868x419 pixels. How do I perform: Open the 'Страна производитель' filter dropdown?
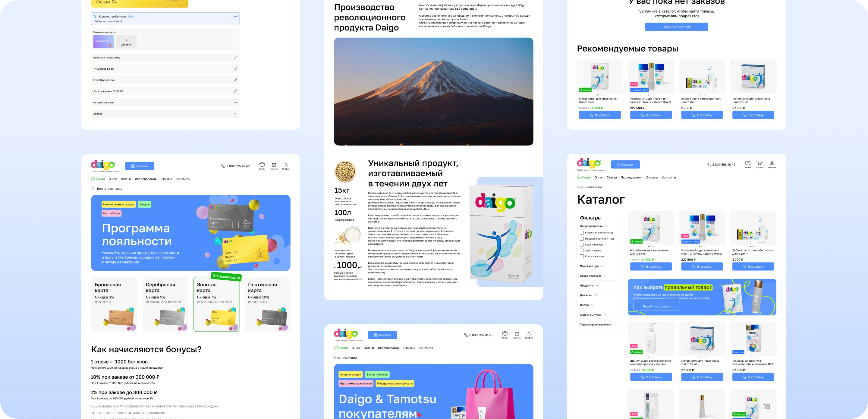[614, 325]
